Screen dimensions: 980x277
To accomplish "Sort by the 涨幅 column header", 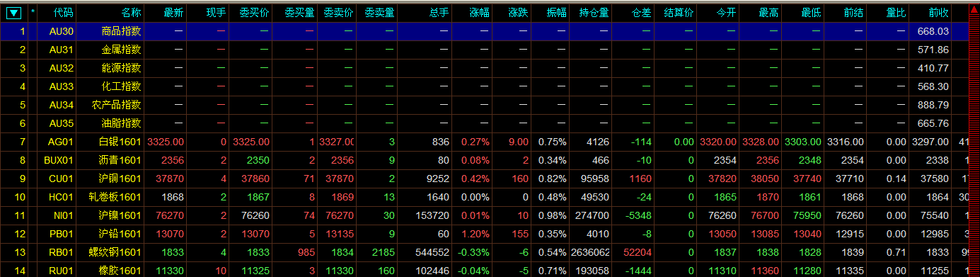I will [x=479, y=13].
